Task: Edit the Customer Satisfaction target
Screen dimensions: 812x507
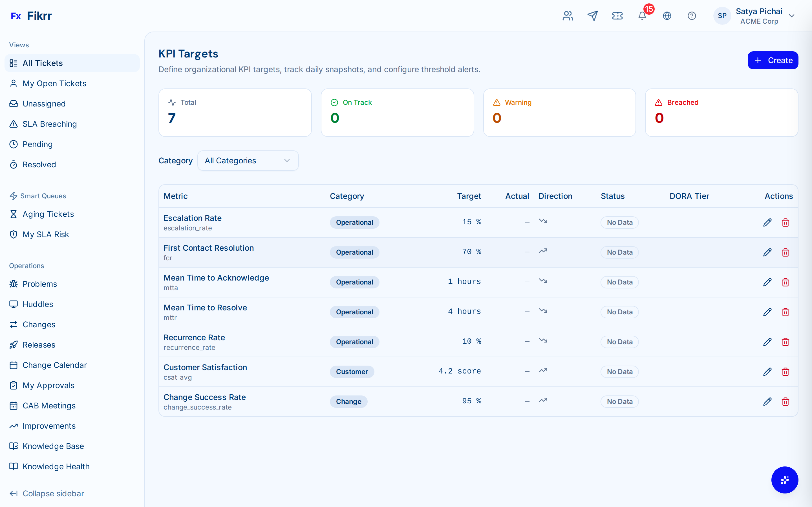Action: click(x=768, y=372)
